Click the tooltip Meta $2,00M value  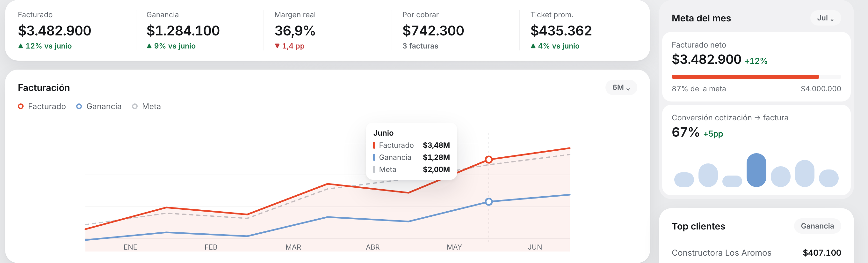[436, 169]
